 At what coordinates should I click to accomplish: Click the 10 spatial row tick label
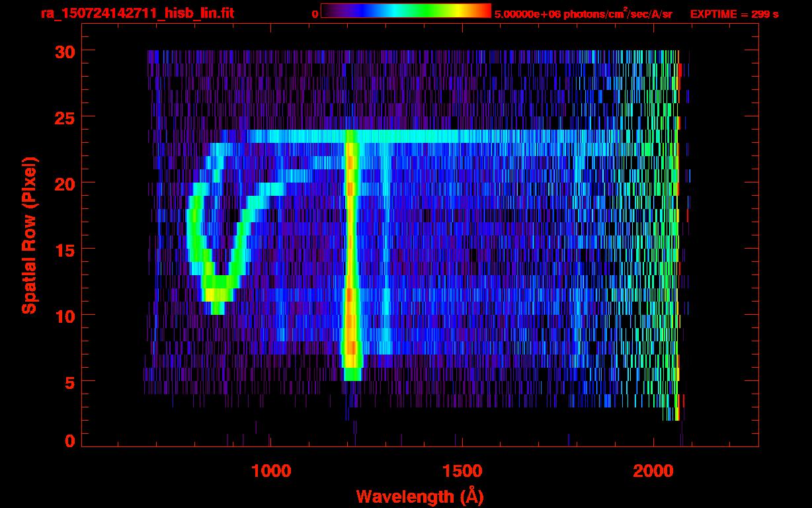64,316
